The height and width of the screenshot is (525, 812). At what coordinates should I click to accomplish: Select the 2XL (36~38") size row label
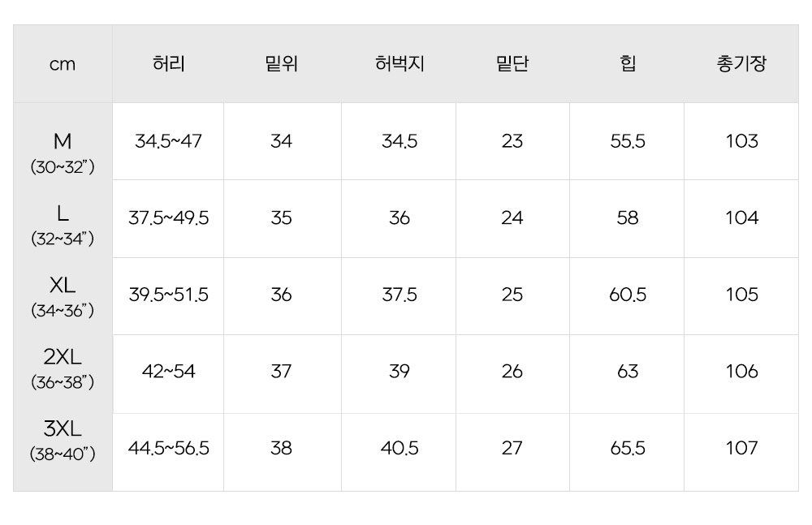click(x=63, y=368)
